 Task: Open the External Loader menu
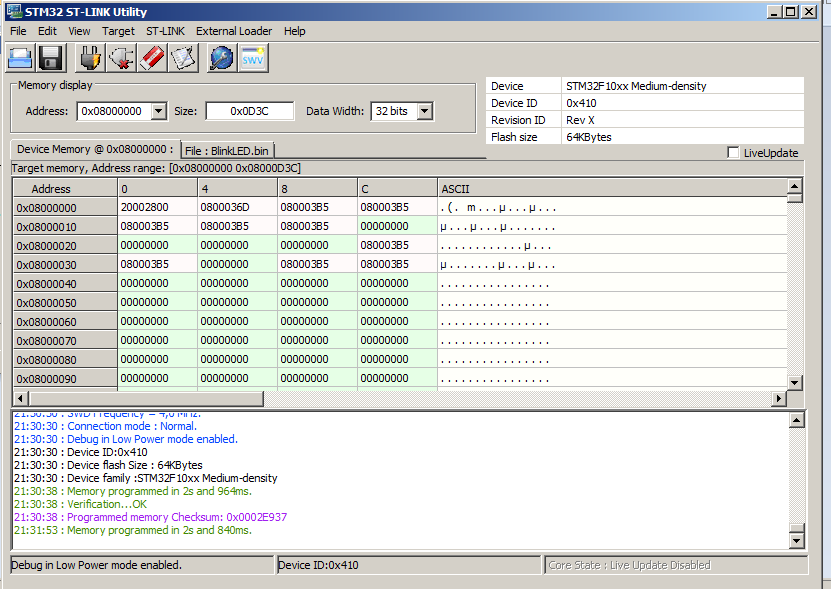coord(234,31)
